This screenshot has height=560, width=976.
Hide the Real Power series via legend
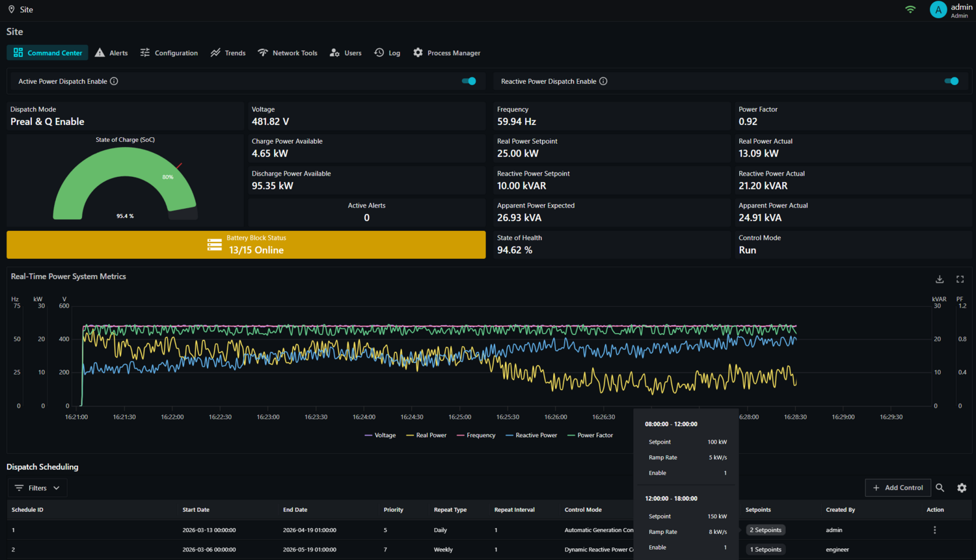click(426, 435)
